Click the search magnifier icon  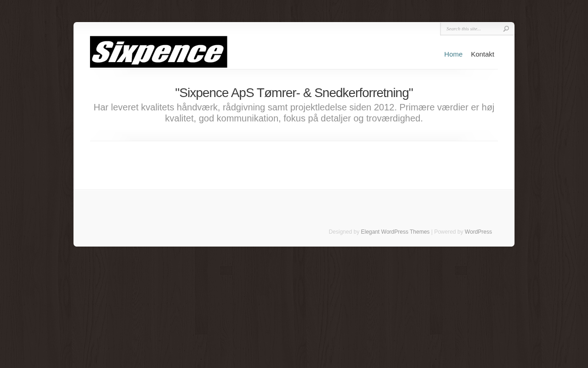point(506,29)
